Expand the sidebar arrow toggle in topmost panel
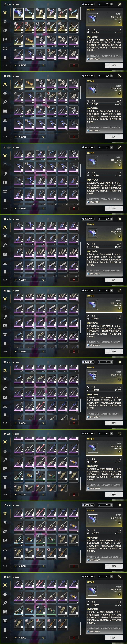Image resolution: width=127 pixels, height=644 pixels. coord(5,65)
